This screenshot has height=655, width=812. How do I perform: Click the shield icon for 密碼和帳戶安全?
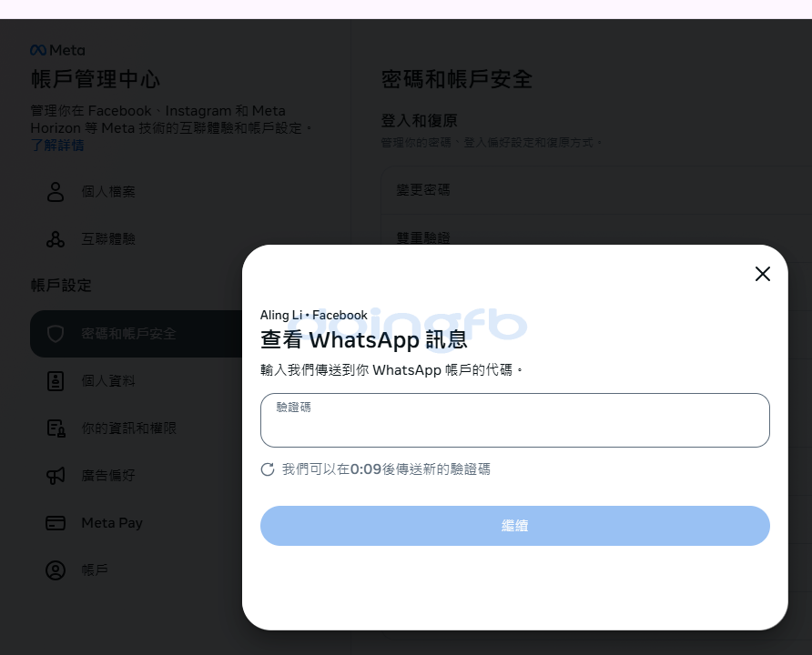56,334
